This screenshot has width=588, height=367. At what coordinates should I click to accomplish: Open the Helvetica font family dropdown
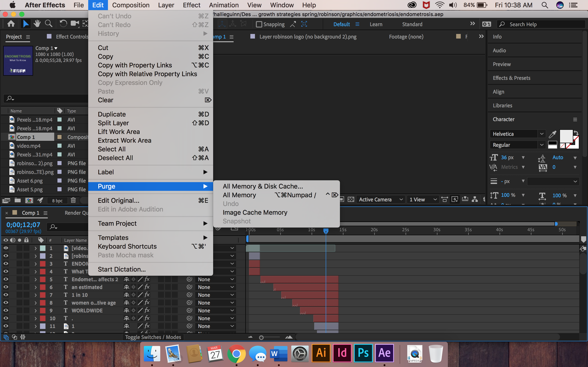541,134
